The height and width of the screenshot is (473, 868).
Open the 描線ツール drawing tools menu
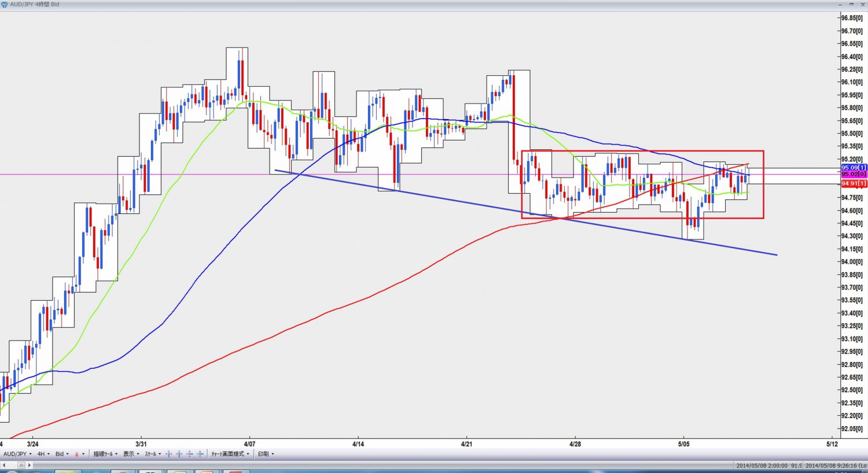(105, 454)
